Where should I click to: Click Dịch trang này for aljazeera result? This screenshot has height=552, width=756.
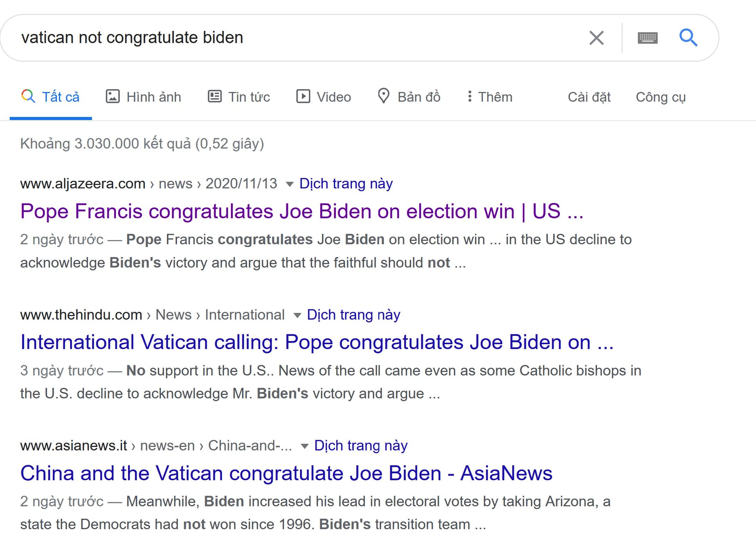click(x=346, y=184)
